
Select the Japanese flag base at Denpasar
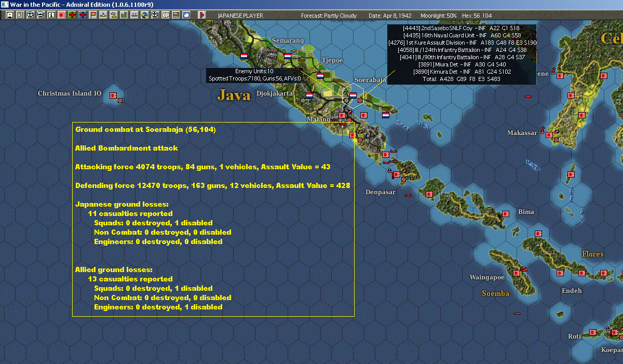click(x=396, y=175)
